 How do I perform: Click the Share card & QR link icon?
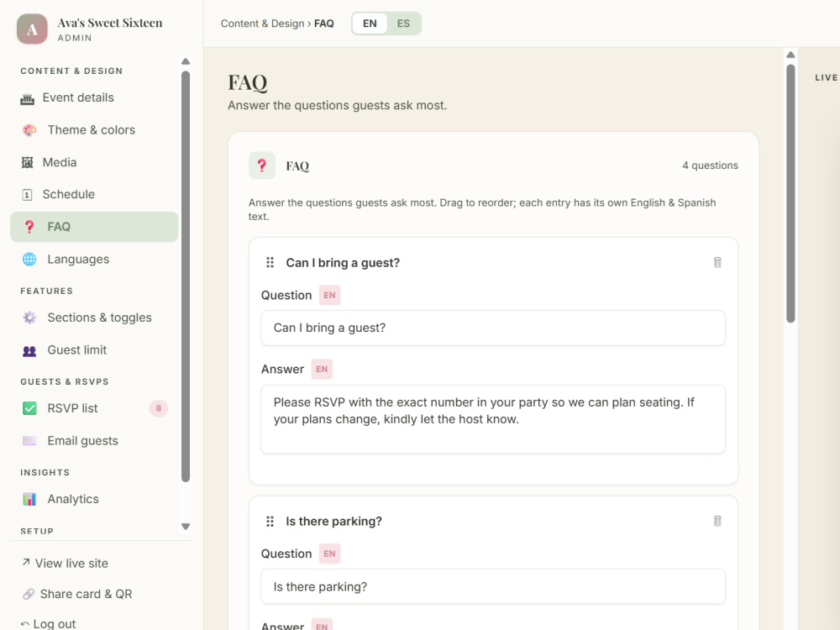[29, 594]
